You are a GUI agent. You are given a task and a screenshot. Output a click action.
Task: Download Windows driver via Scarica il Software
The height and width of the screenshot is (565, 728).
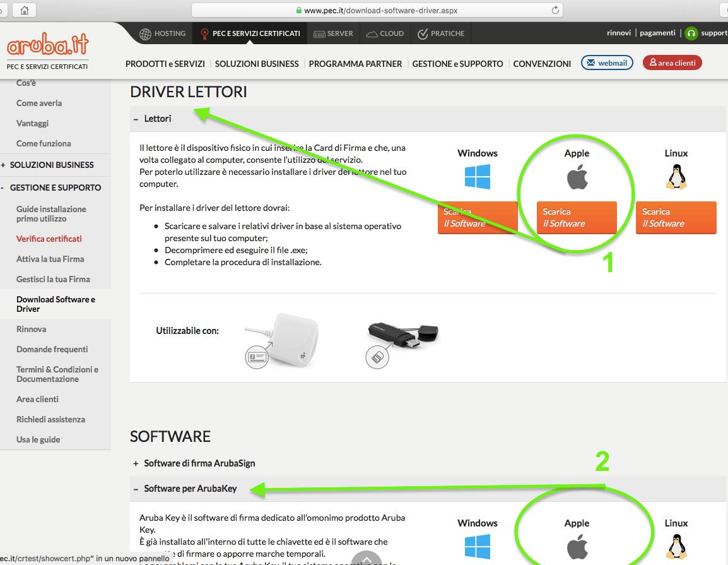[478, 217]
